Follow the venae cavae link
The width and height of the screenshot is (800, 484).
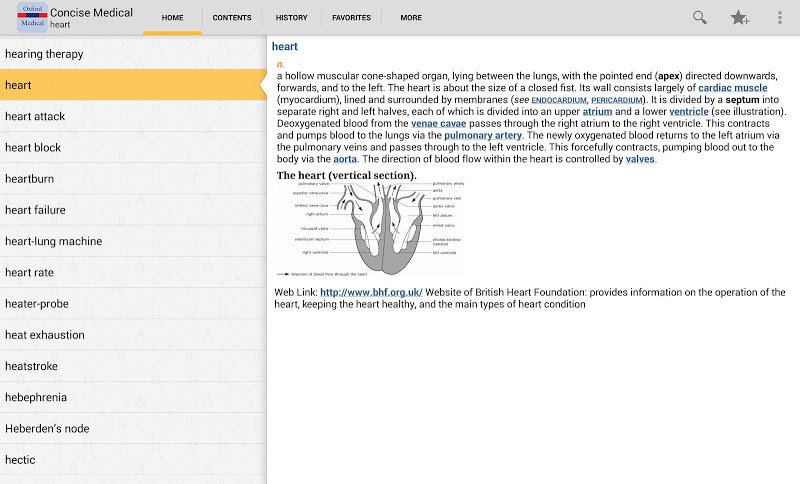coord(438,123)
